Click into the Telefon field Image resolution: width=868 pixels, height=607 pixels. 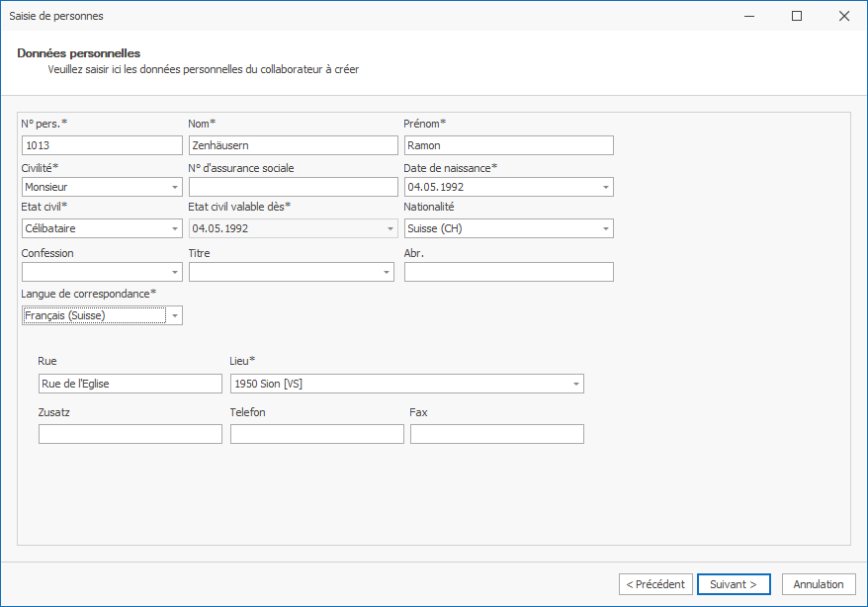(316, 434)
